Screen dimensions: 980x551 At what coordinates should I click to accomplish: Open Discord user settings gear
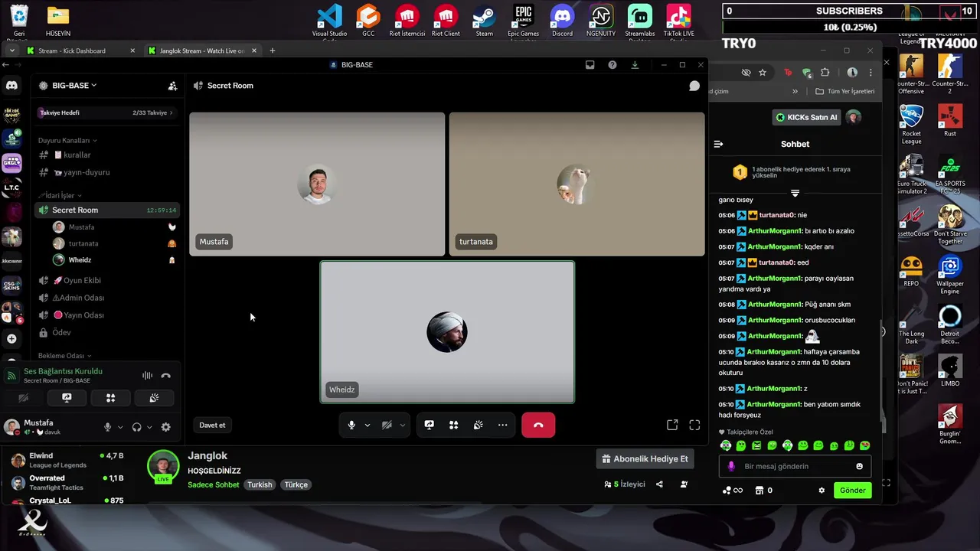coord(165,427)
